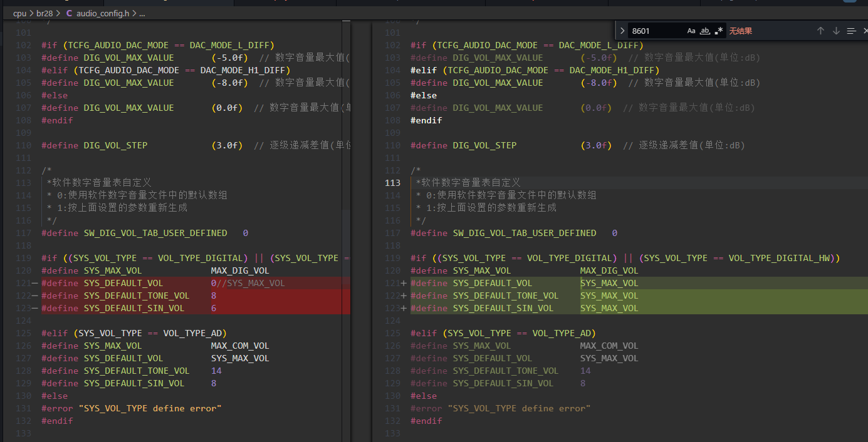Click MAX_DIG_VOL in the right pane
Viewport: 868px width, 442px height.
pos(609,270)
